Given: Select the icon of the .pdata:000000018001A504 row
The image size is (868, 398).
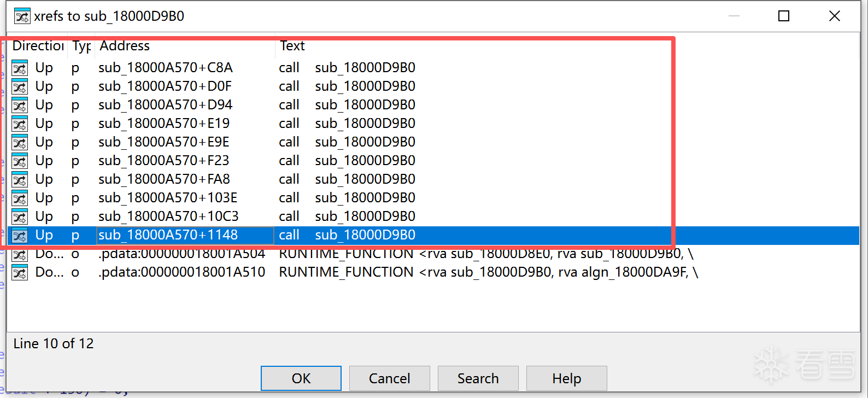Looking at the screenshot, I should point(20,255).
